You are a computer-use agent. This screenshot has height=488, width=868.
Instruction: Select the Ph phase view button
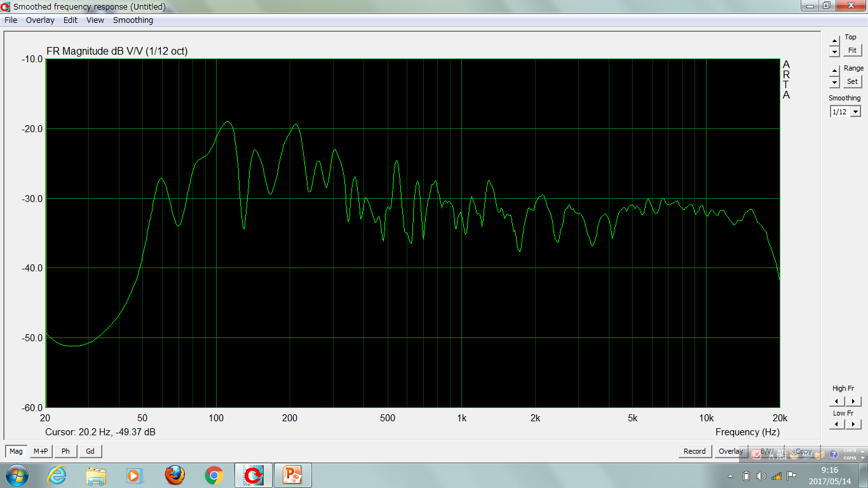[x=65, y=451]
